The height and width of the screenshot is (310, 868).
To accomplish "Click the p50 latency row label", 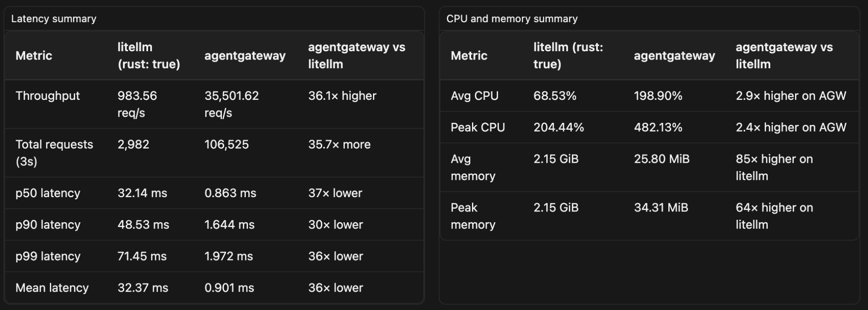I will click(48, 193).
